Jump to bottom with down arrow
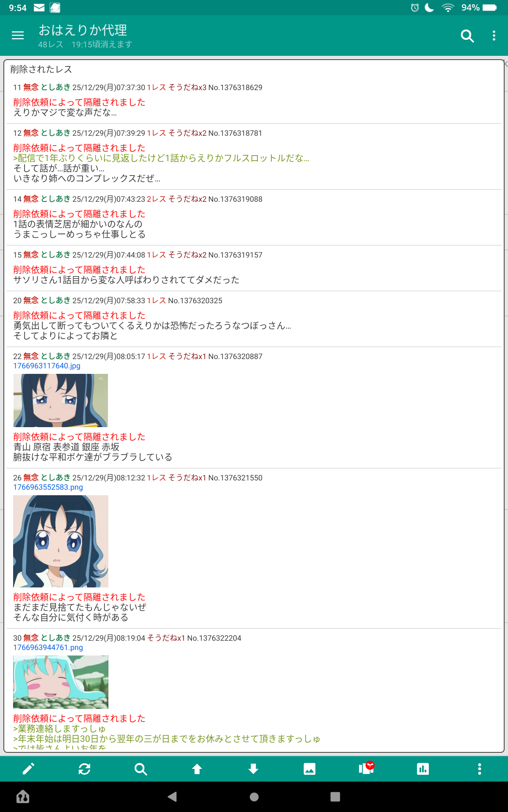508x812 pixels. (x=253, y=769)
